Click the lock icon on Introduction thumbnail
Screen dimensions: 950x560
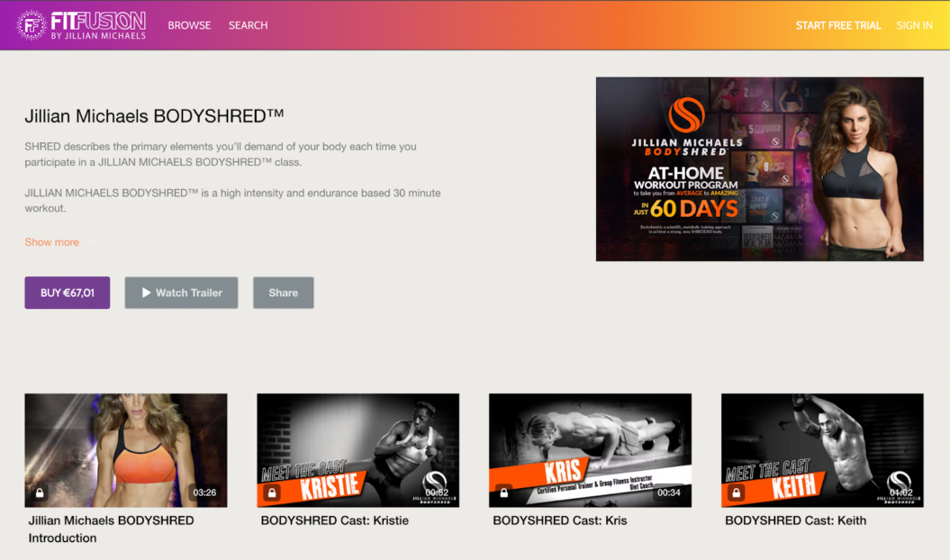pos(40,492)
